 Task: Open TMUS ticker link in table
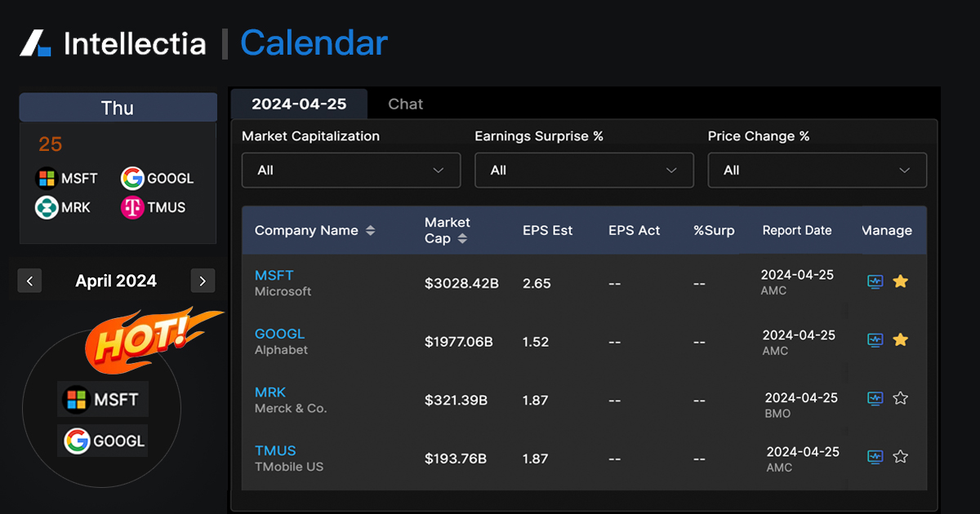click(x=275, y=450)
